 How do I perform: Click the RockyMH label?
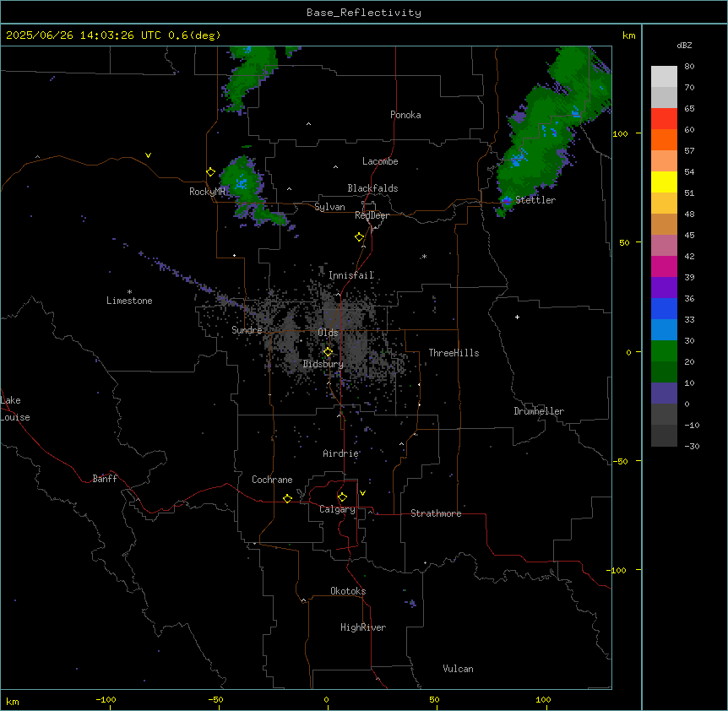[x=207, y=192]
